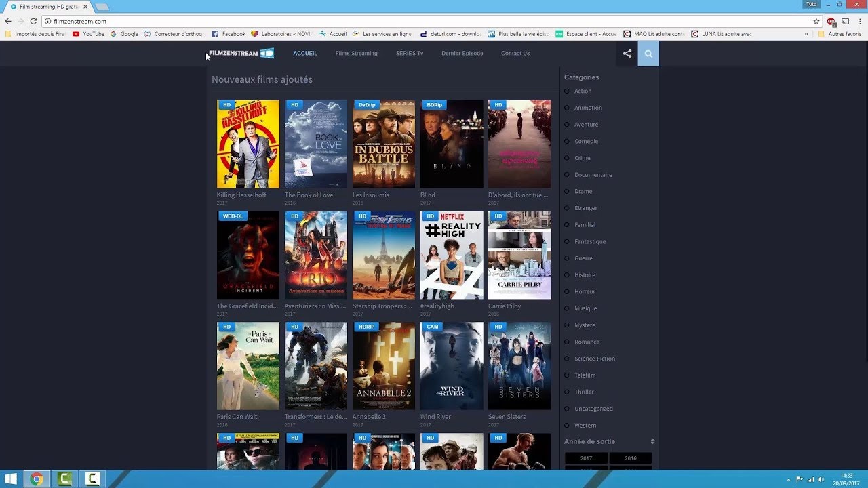This screenshot has height=488, width=868.
Task: Open the network signal tray icon
Action: [x=810, y=479]
